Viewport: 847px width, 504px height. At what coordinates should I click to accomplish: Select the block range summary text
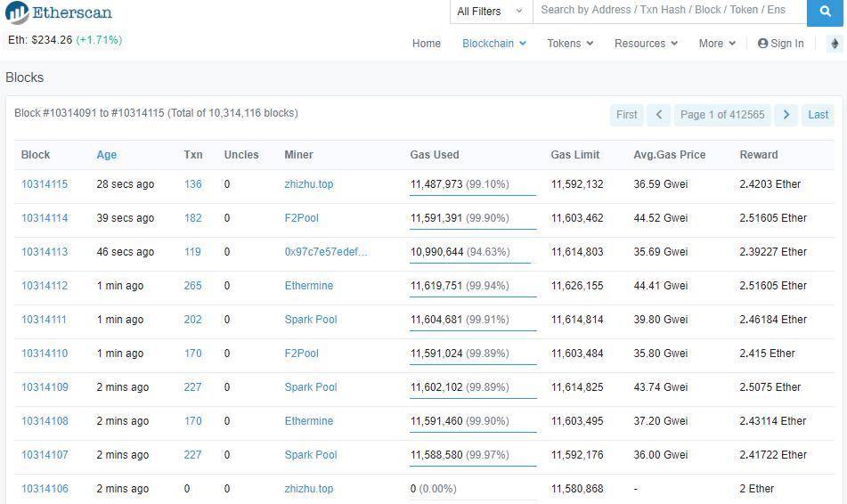[156, 113]
